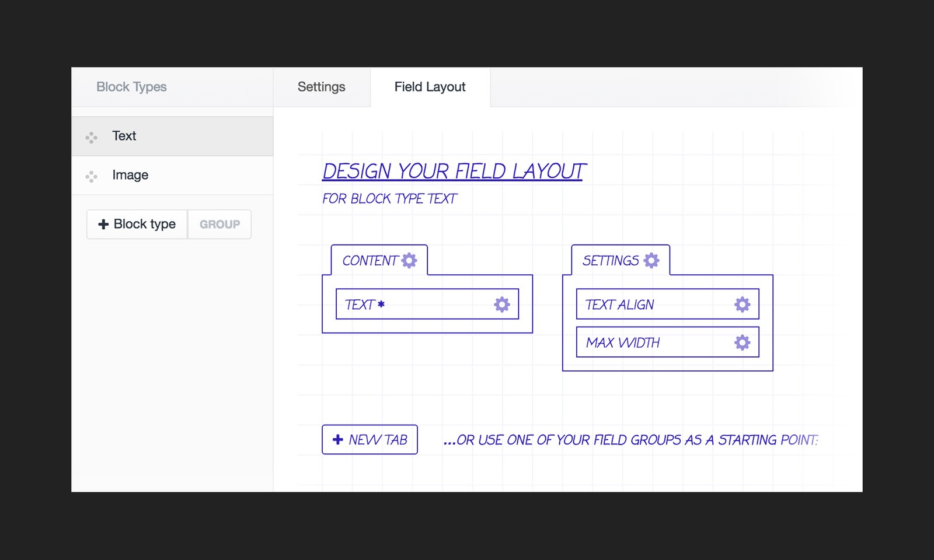Select the SETTINGS tab in the layout designer

click(611, 261)
